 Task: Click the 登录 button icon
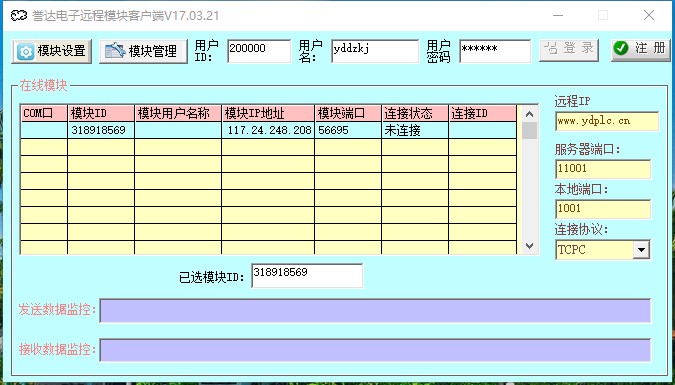(550, 48)
